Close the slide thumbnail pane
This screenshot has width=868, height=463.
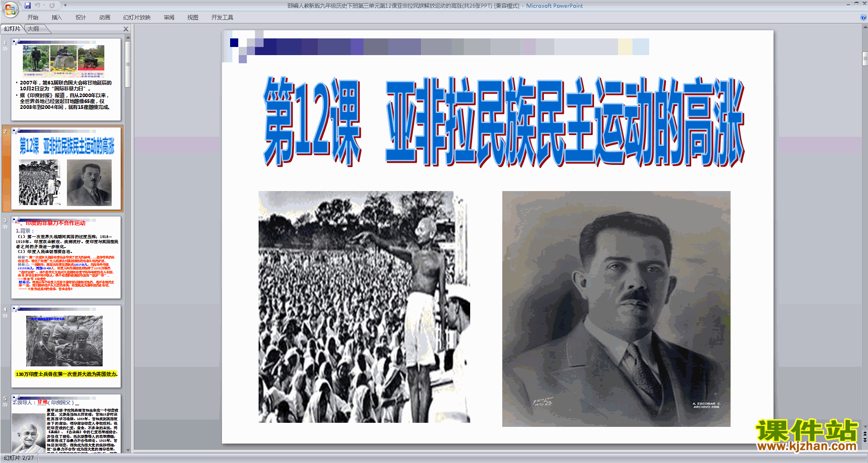[x=126, y=29]
